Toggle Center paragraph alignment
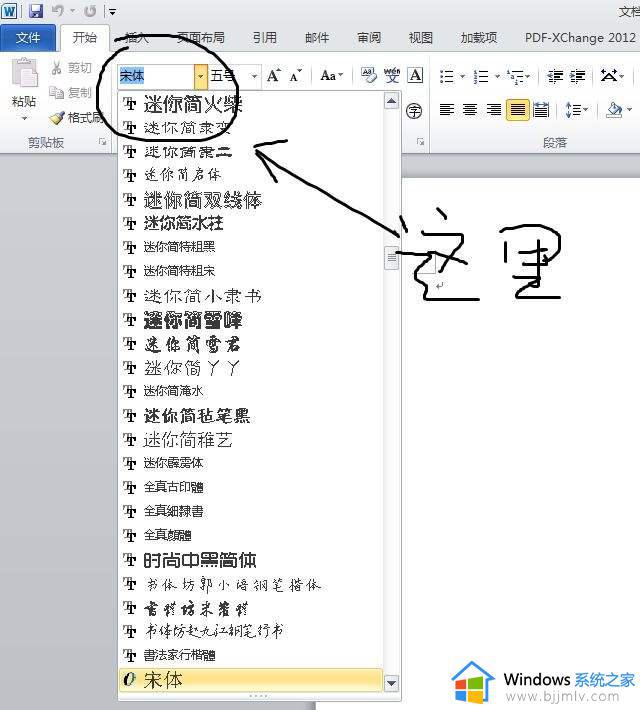 point(470,110)
